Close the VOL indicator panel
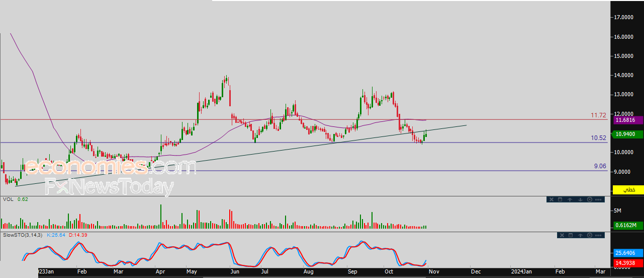The height and width of the screenshot is (278, 644). click(551, 200)
